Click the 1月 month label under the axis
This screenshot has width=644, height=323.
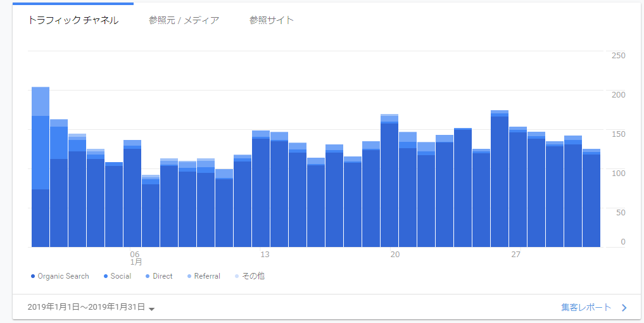point(136,262)
